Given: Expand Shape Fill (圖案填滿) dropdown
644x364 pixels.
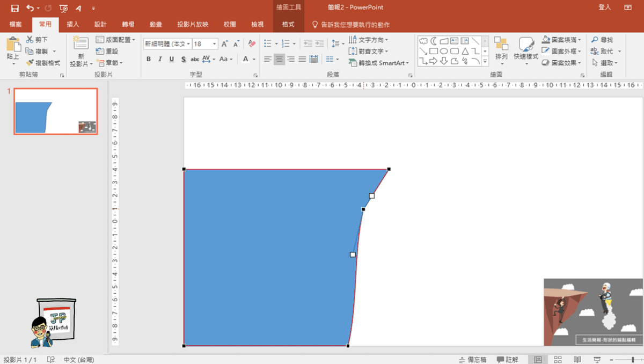Looking at the screenshot, I should 561,40.
